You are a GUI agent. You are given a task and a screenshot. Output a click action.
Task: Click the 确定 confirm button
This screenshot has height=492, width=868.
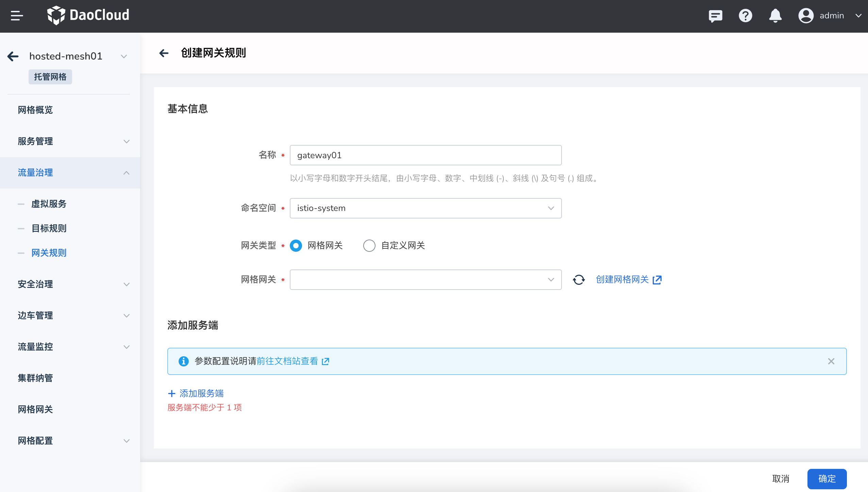coord(827,479)
